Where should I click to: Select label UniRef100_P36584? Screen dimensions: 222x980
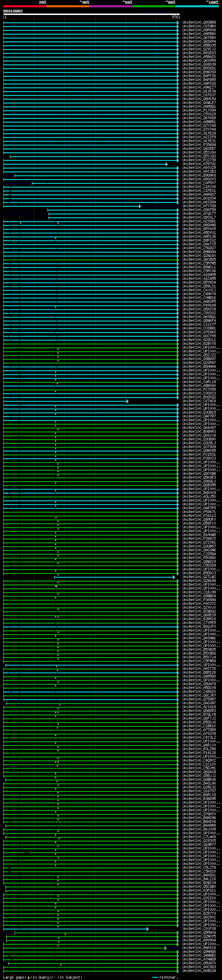199,600
